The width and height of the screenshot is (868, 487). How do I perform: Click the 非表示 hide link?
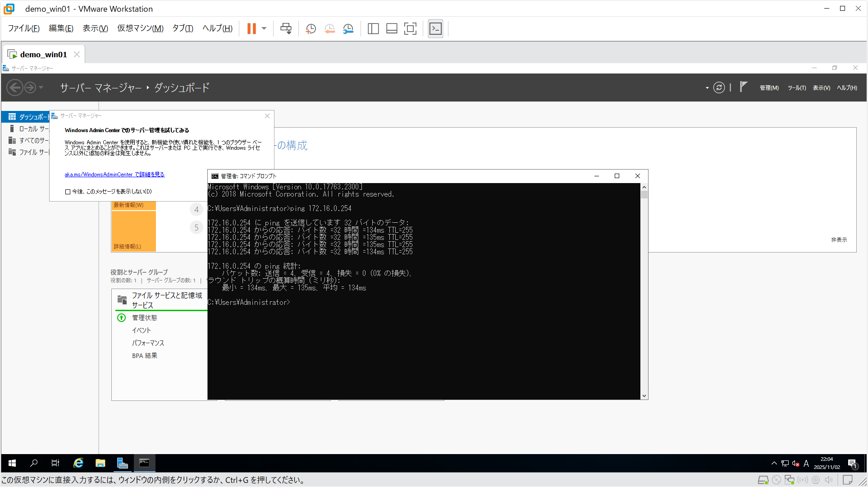pos(839,240)
